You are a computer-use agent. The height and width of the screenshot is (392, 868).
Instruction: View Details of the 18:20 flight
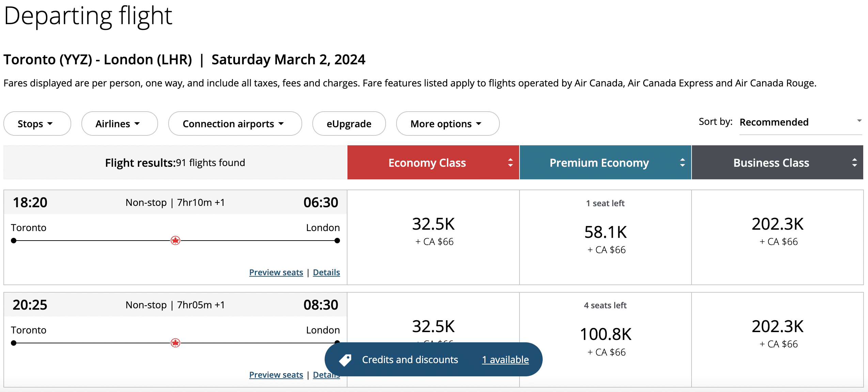point(326,273)
